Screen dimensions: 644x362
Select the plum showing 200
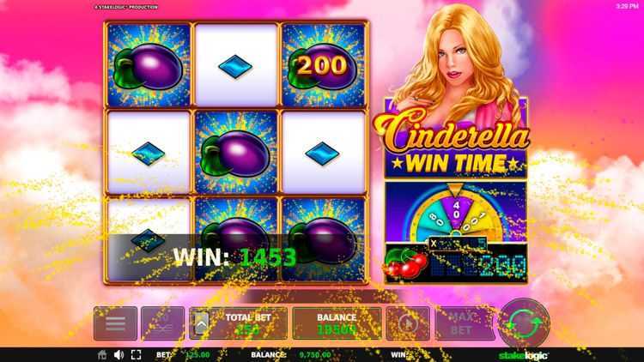323,66
